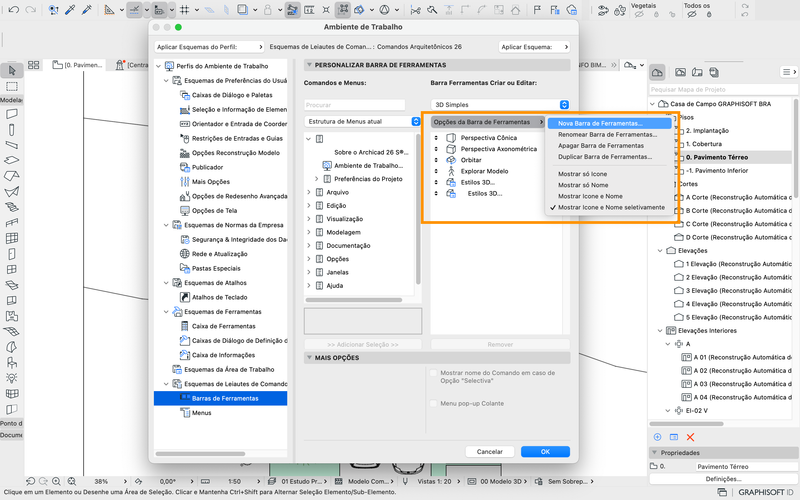Image resolution: width=800 pixels, height=500 pixels.
Task: Click the Navigator settings icon beside delete
Action: [x=674, y=437]
